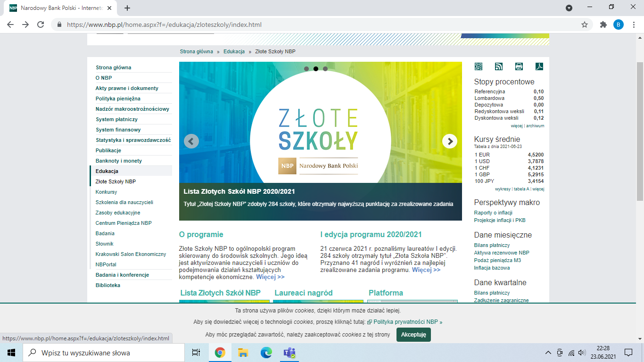Open wykresy link under exchange rates
644x362 pixels.
pos(503,189)
